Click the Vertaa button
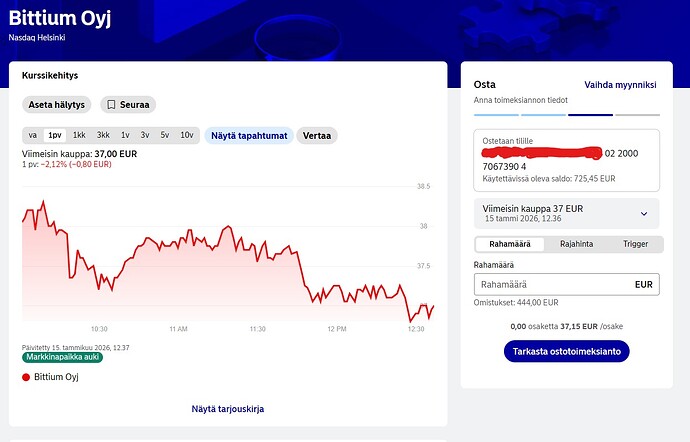690x442 pixels. [x=320, y=135]
